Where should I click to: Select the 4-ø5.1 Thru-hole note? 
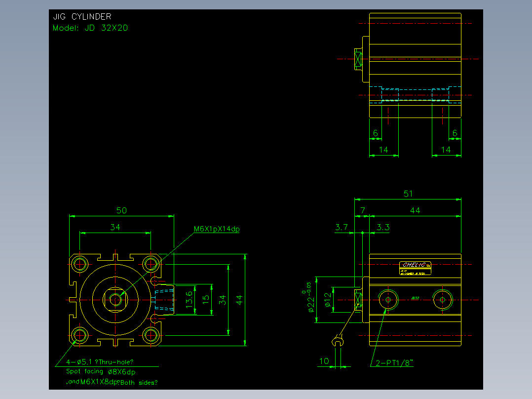click(100, 362)
